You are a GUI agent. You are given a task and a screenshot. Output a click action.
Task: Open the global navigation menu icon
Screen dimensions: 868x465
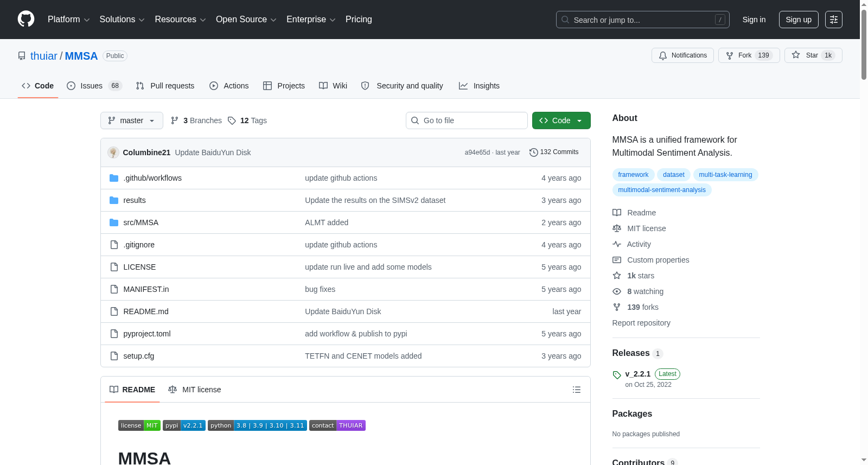click(x=834, y=20)
